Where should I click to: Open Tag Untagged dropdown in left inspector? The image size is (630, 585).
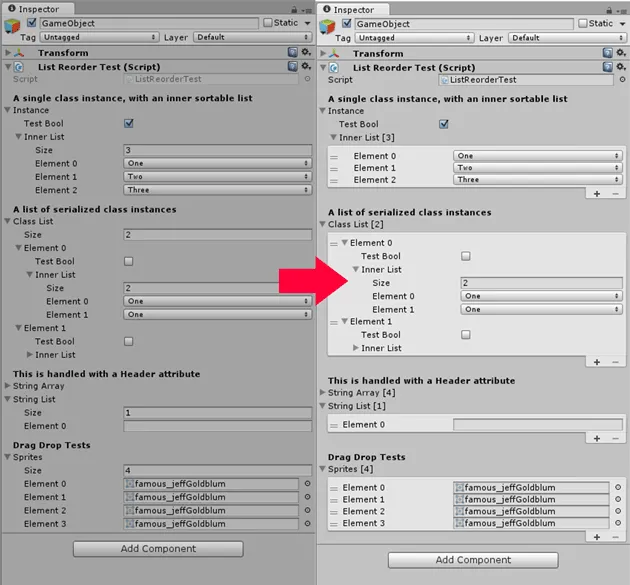coord(100,37)
